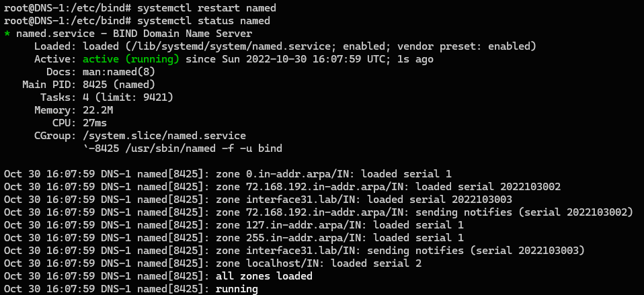Click the bold "running" text on the last line
The image size is (644, 295).
pos(237,289)
